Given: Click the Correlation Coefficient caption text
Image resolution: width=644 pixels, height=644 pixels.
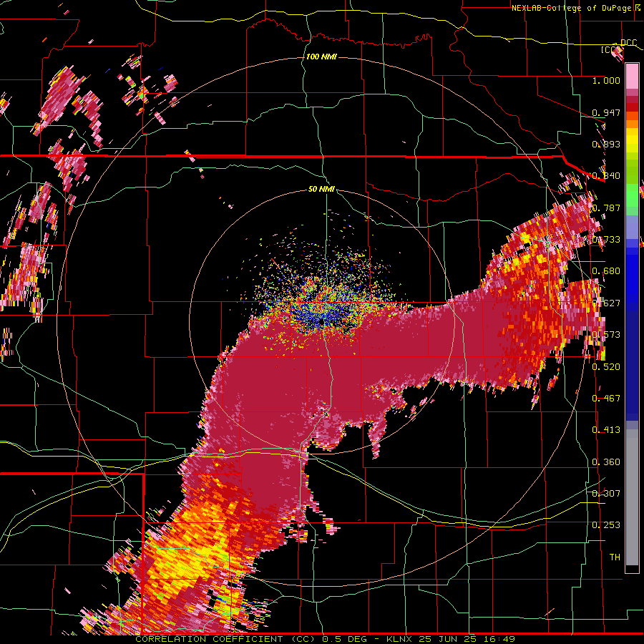Looking at the screenshot, I should click(325, 639).
